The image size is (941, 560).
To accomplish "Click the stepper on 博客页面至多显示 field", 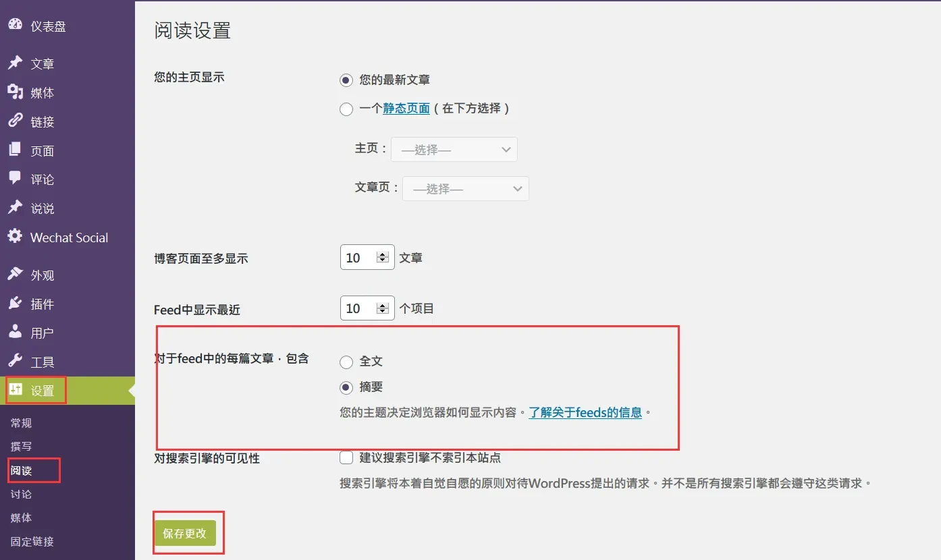I will tap(383, 258).
